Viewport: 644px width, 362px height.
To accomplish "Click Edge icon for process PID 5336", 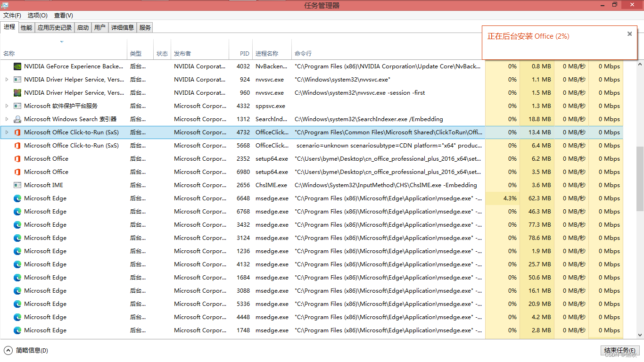I will [x=17, y=304].
